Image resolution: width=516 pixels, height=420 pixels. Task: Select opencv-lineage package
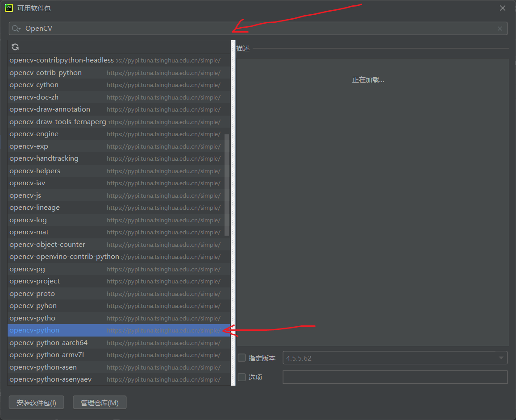119,208
